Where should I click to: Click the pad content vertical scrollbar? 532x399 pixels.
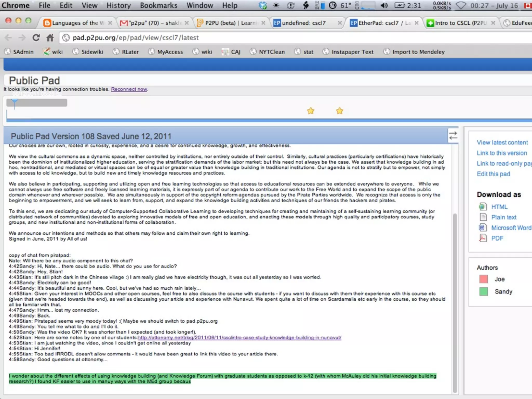click(x=455, y=301)
